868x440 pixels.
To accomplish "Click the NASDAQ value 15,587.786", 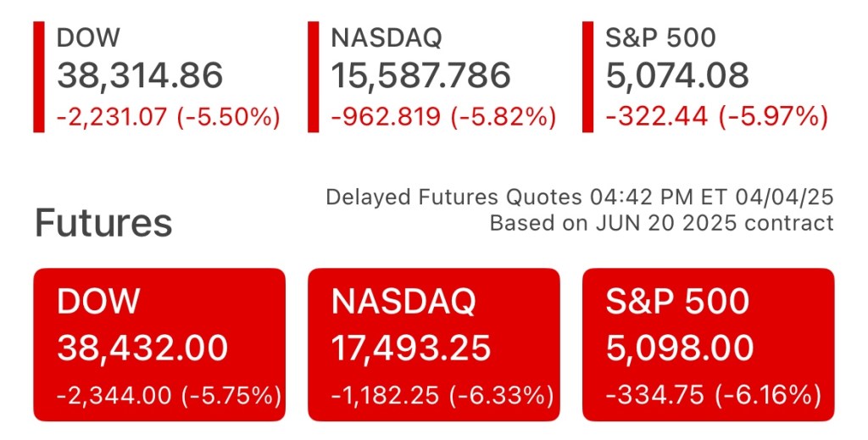I will click(x=420, y=76).
